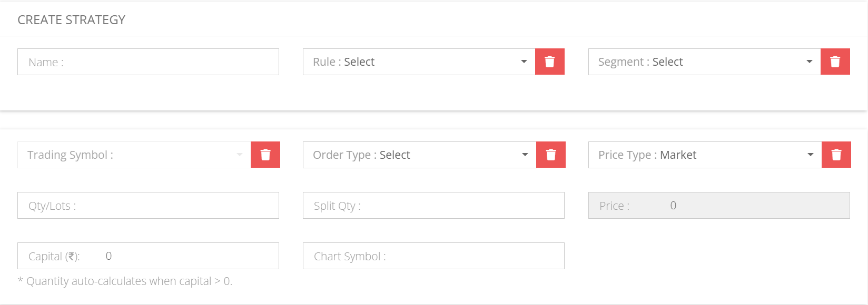
Task: Click the quantity auto-calculates note text
Action: (x=125, y=281)
